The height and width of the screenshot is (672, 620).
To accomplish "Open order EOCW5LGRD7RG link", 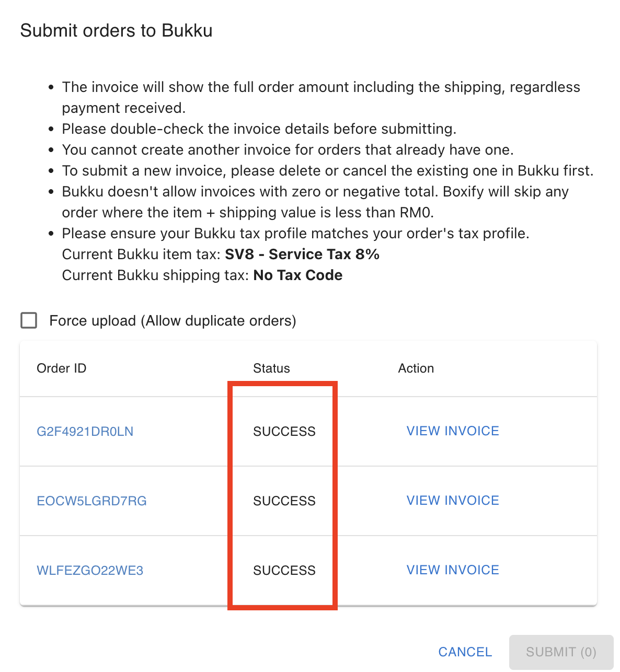I will click(91, 501).
